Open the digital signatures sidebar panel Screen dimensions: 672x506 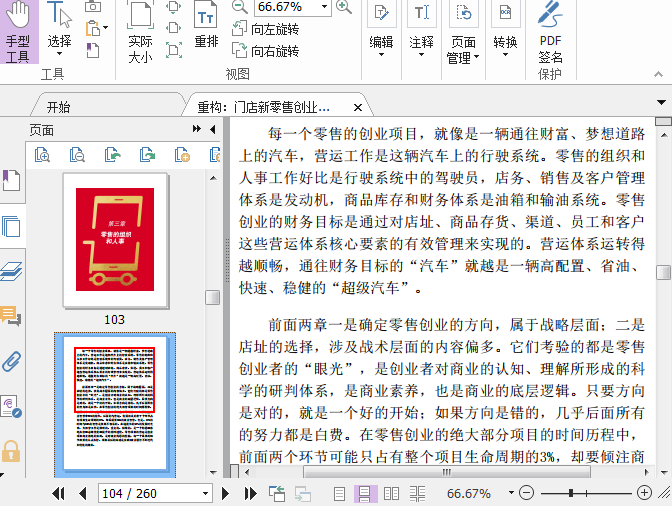(x=11, y=407)
